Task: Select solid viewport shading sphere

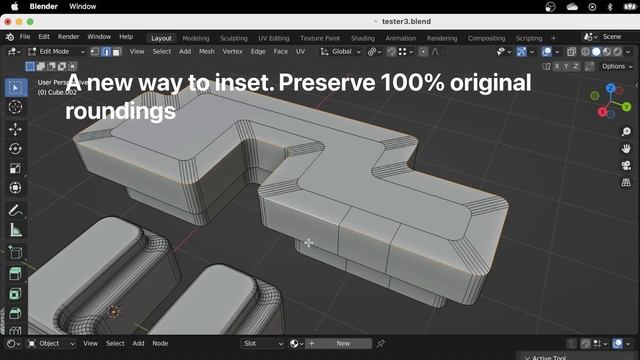Action: [x=596, y=52]
